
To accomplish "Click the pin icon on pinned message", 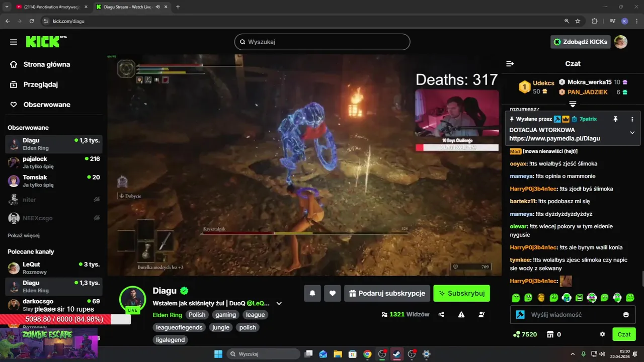I will [615, 119].
